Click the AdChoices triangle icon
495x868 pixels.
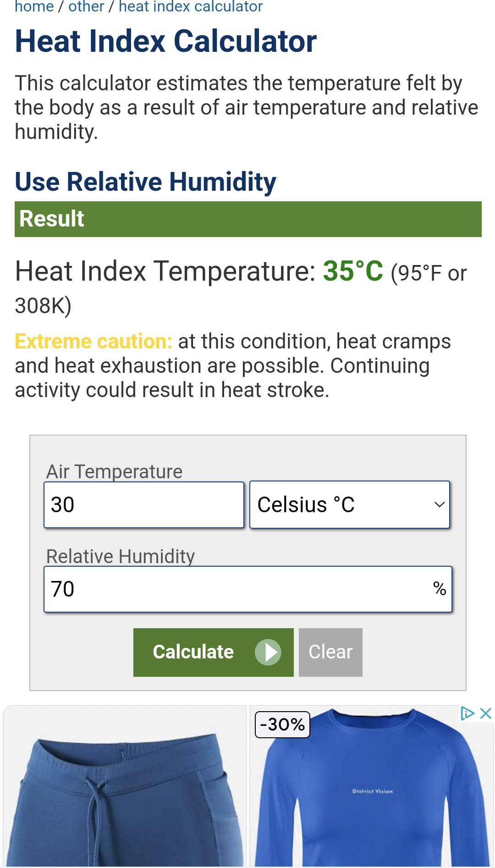tap(467, 713)
